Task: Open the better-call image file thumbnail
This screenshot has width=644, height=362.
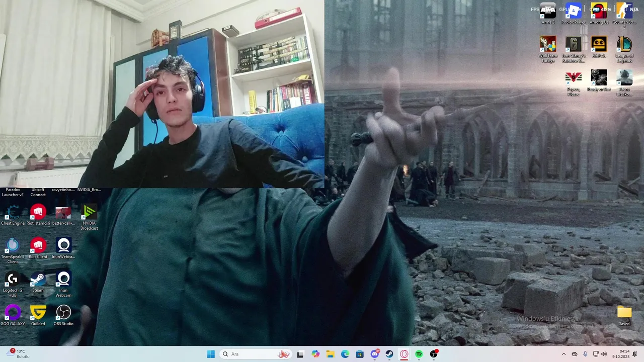Action: coord(63,215)
